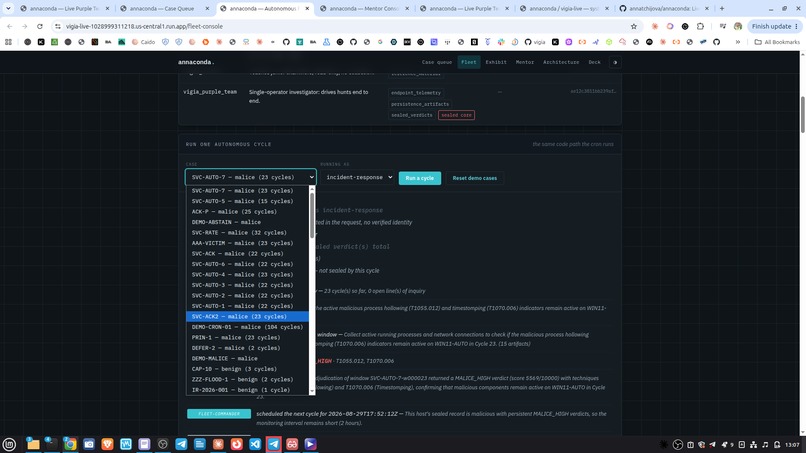The height and width of the screenshot is (453, 806).
Task: Open the Caido bookmark
Action: (143, 42)
